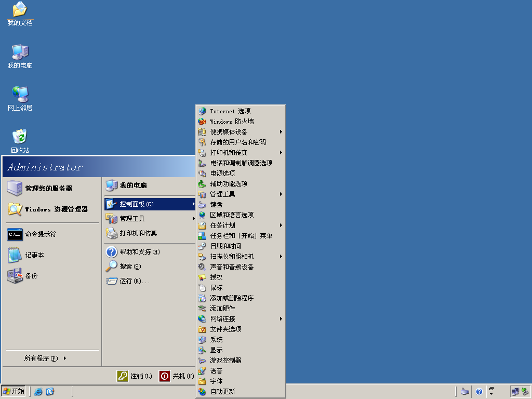Open 添加硬件 wizard
Viewport: 532px width, 399px height.
[241, 309]
